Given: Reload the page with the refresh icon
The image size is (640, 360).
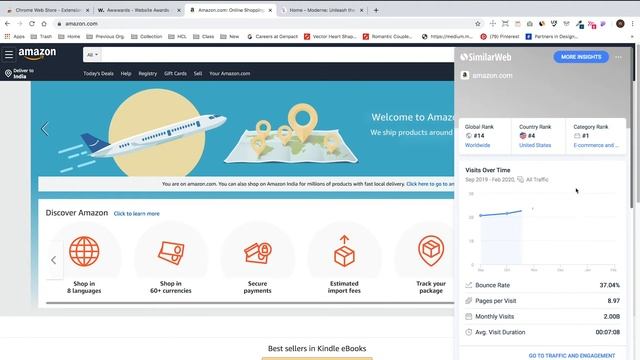Looking at the screenshot, I should click(32, 24).
